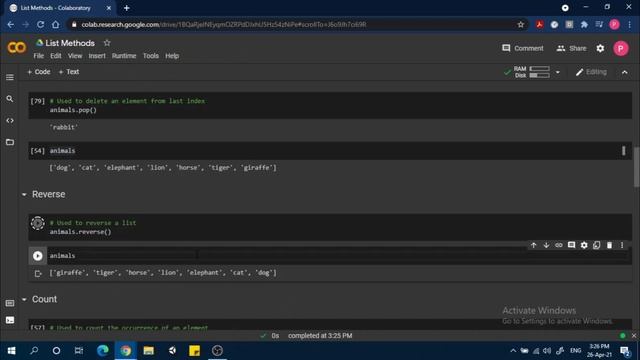Open the Insert menu
640x360 pixels.
click(x=97, y=56)
